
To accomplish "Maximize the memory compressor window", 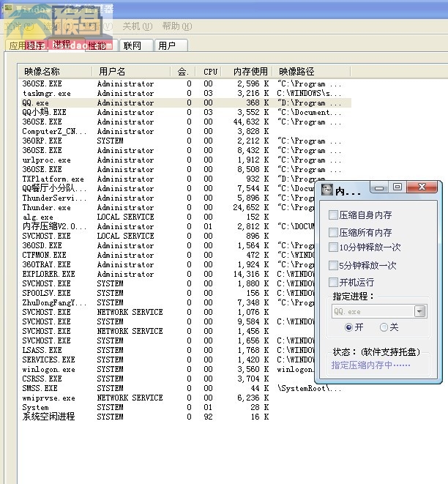I will pyautogui.click(x=397, y=187).
